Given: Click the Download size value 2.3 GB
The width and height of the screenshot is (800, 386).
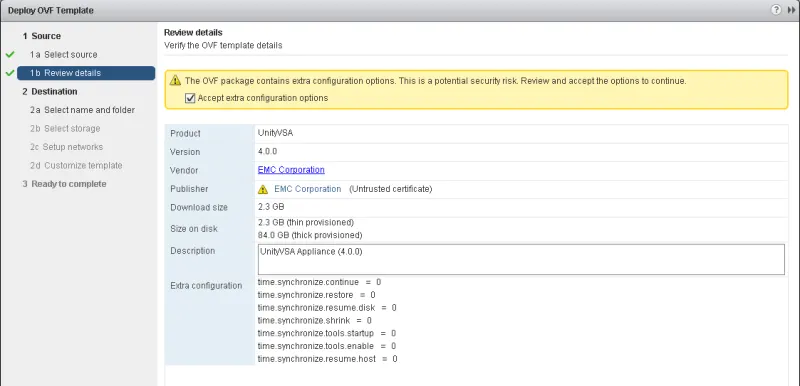Looking at the screenshot, I should (x=271, y=207).
